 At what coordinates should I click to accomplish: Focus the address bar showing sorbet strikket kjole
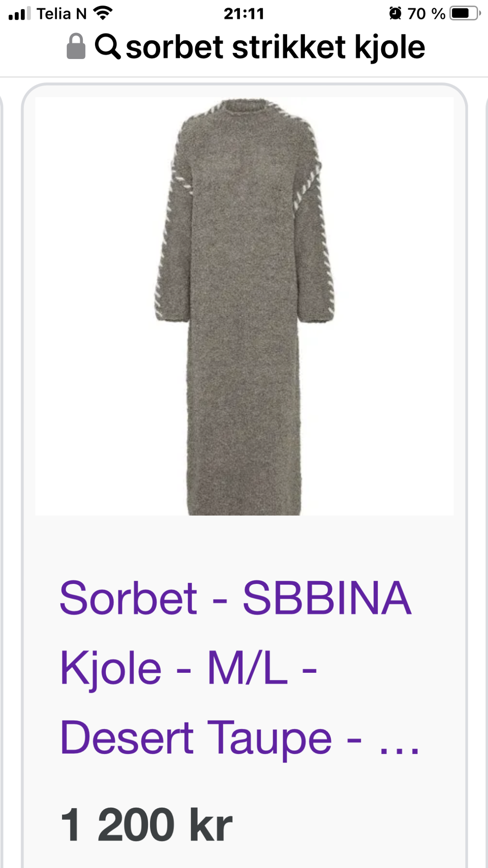click(246, 47)
